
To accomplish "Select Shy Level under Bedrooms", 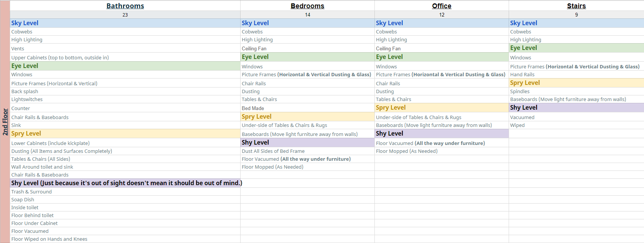I will click(308, 142).
